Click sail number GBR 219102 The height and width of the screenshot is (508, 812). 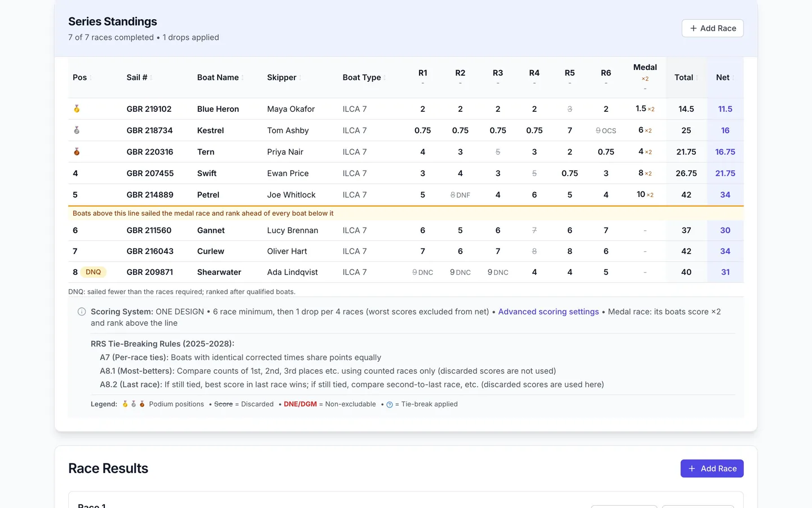click(x=149, y=109)
